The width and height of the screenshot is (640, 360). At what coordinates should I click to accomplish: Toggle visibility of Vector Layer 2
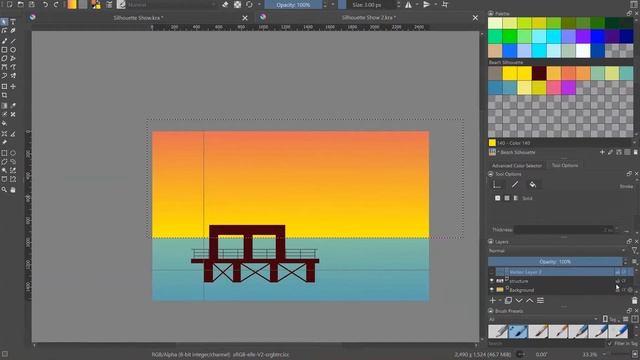[491, 272]
